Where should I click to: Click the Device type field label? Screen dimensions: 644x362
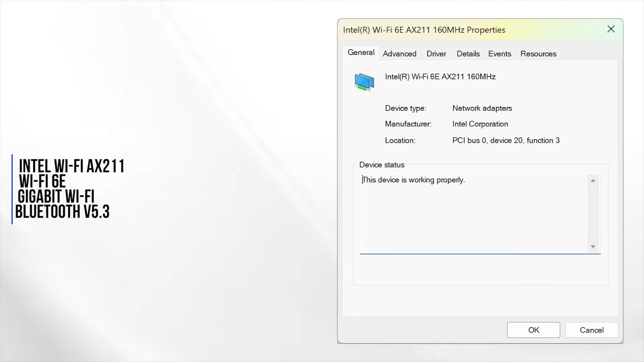click(x=406, y=108)
